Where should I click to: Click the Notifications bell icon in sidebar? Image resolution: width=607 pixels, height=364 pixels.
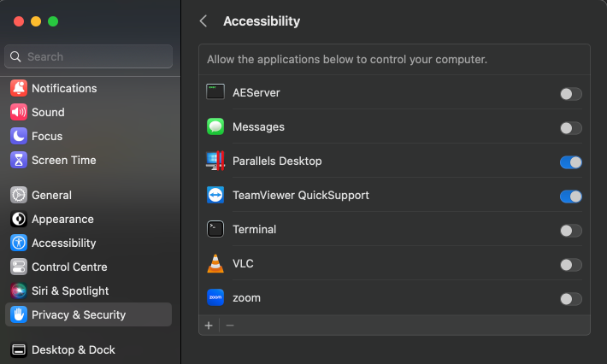(x=19, y=88)
